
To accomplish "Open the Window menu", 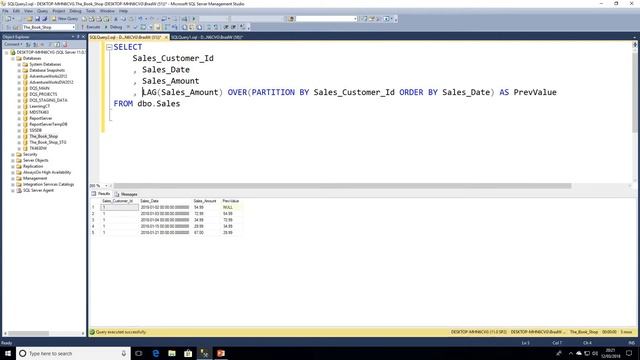I will pos(107,11).
